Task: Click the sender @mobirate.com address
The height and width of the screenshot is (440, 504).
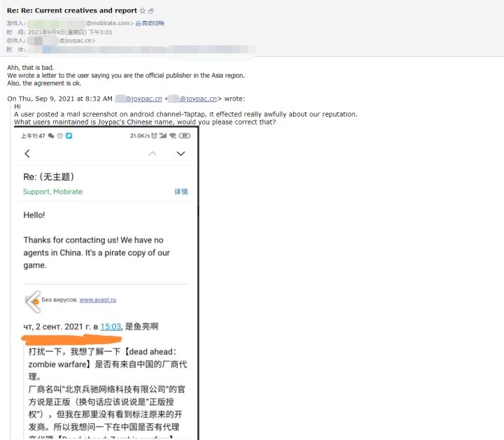Action: coord(109,23)
